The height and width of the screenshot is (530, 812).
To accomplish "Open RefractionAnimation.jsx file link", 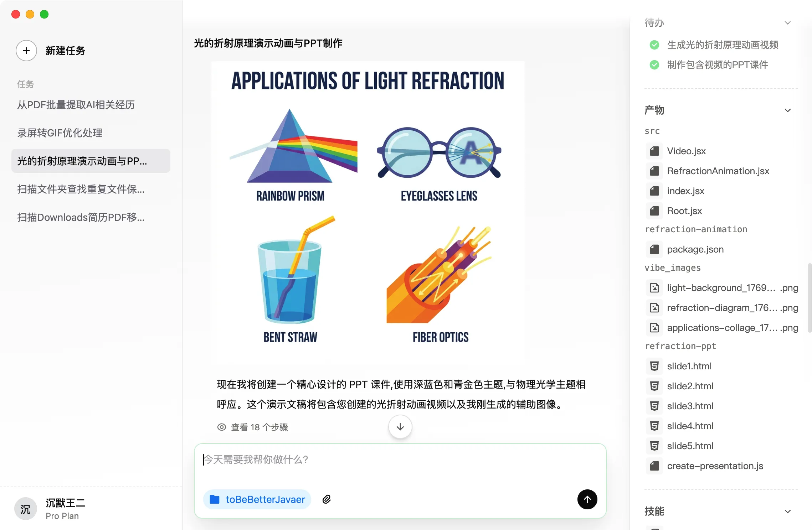I will pos(718,171).
